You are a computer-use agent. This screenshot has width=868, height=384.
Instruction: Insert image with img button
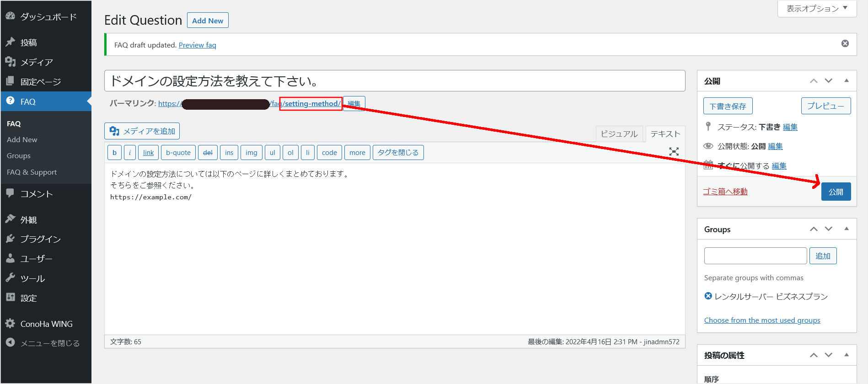click(x=252, y=153)
